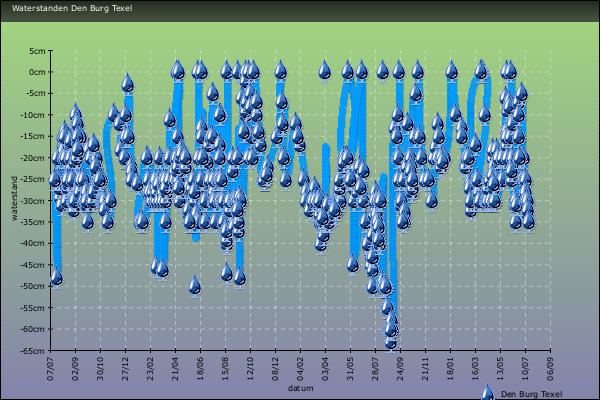Click the lowest droplet marker near -63cm
This screenshot has width=600, height=400.
pyautogui.click(x=391, y=341)
